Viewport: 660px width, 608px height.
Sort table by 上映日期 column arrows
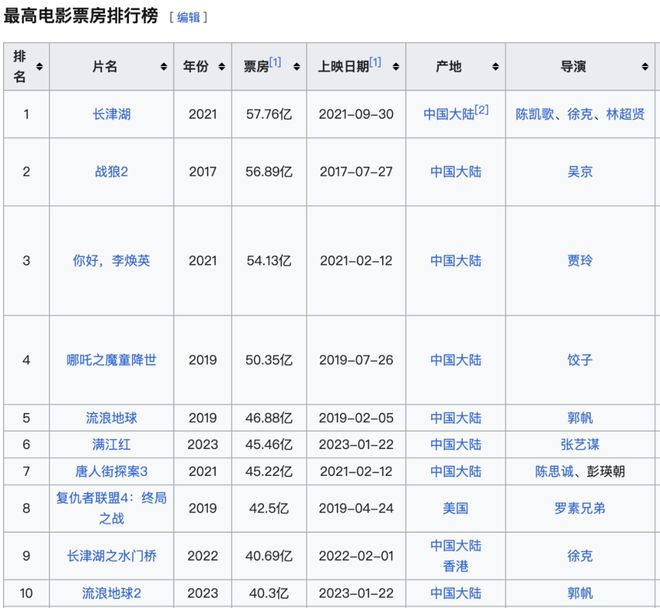click(x=396, y=67)
